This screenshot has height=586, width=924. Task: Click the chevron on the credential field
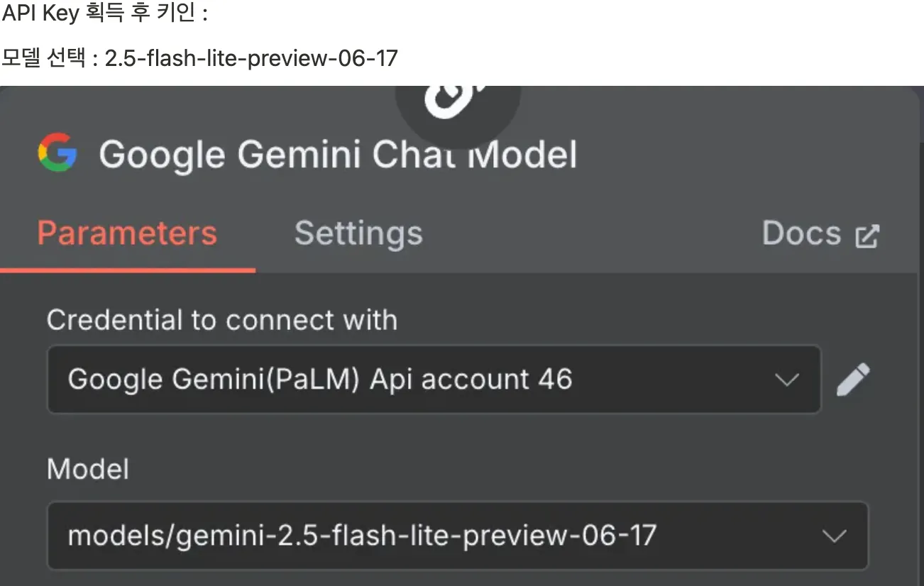click(786, 379)
